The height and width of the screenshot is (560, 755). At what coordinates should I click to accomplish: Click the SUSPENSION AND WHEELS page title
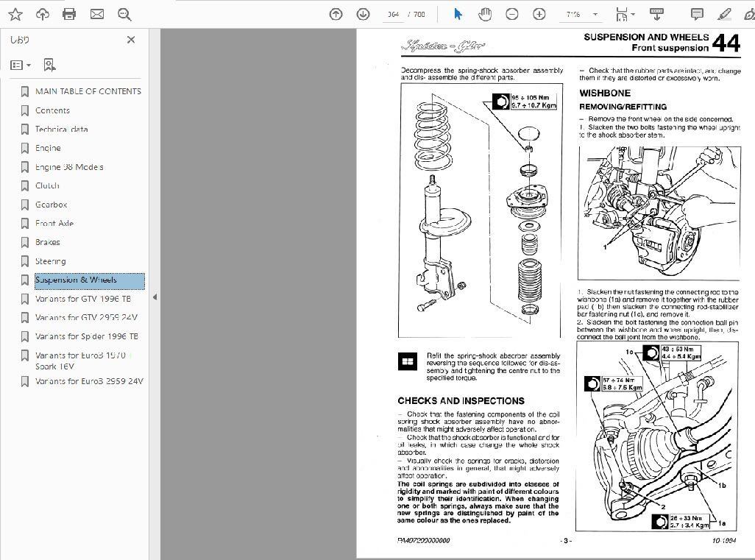click(646, 37)
